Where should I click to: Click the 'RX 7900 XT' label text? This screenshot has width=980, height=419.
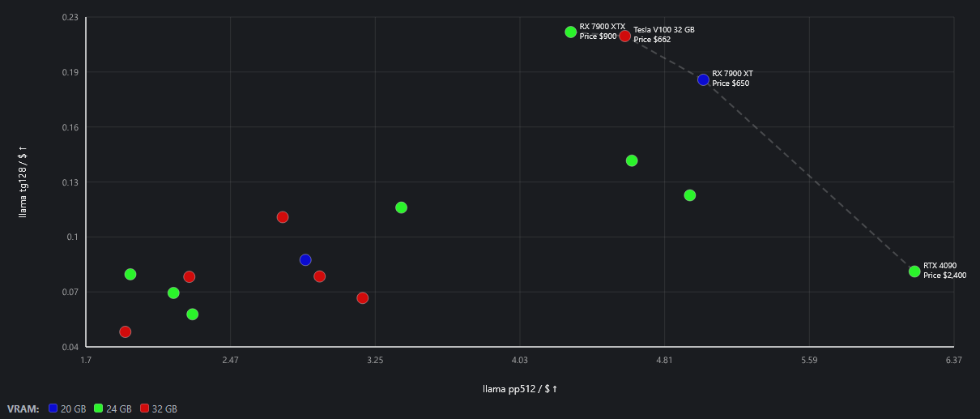coord(732,74)
